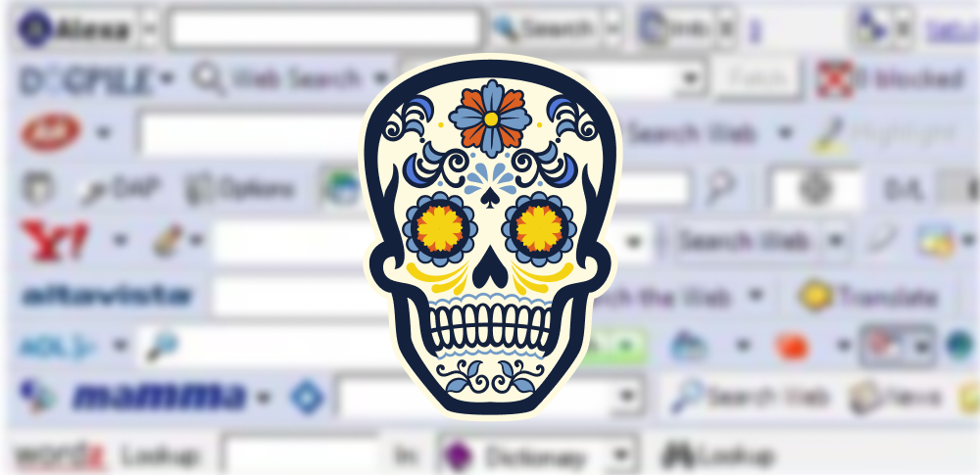Image resolution: width=980 pixels, height=475 pixels.
Task: Click the mamma logo
Action: pos(160,397)
